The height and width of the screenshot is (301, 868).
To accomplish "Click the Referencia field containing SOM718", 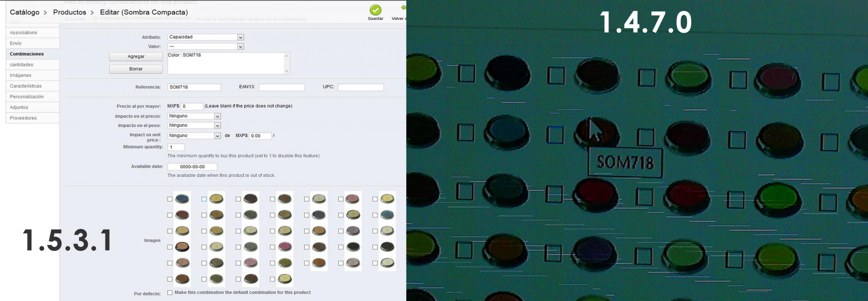I will point(194,87).
